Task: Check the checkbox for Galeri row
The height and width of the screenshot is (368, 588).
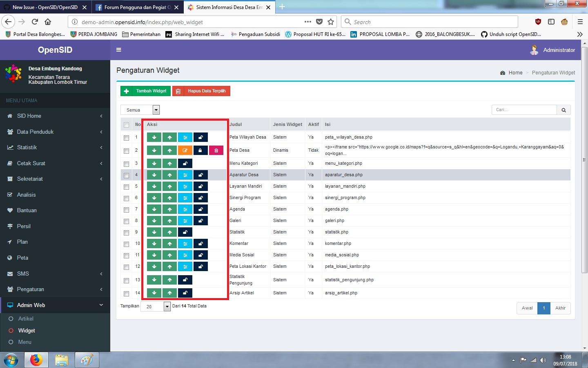Action: click(x=126, y=220)
